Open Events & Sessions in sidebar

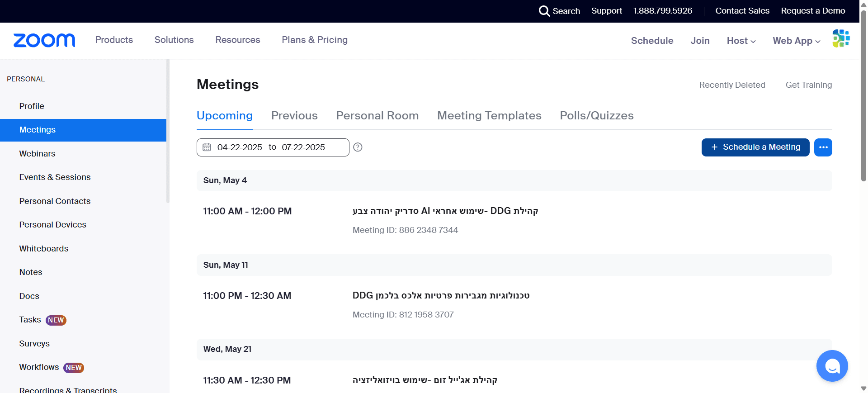pyautogui.click(x=55, y=177)
